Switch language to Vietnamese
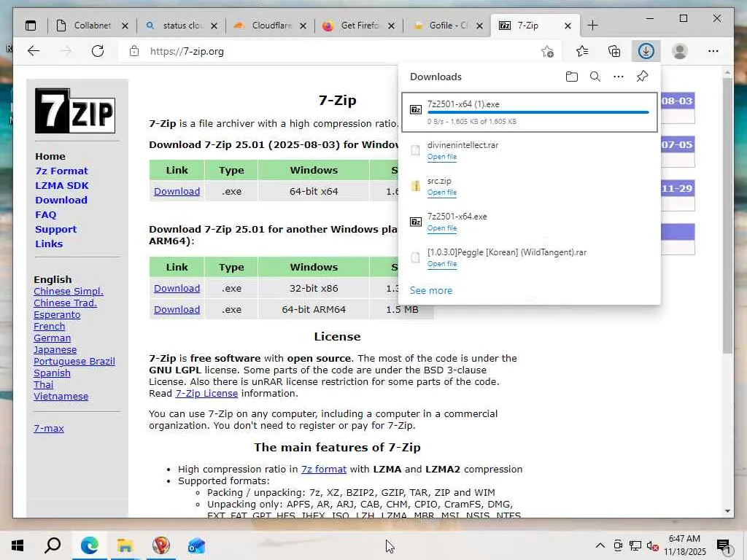 click(x=61, y=396)
